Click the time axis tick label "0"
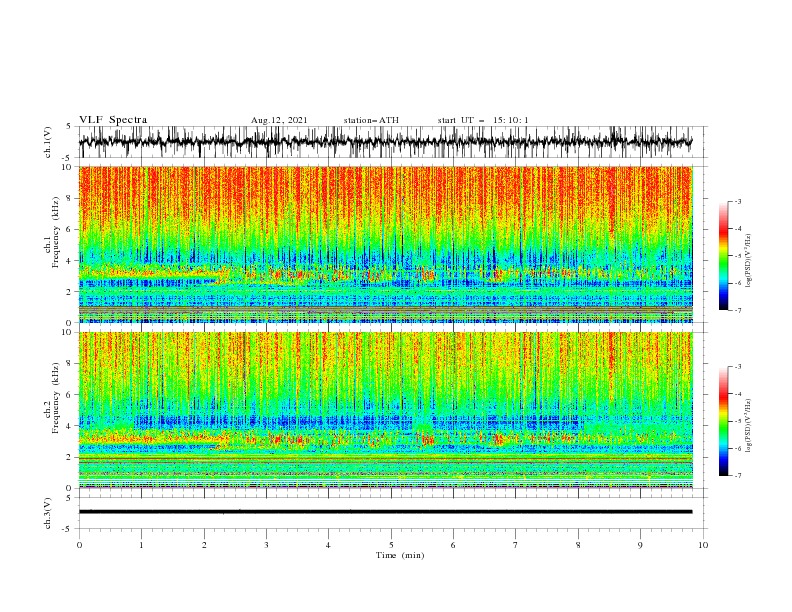The height and width of the screenshot is (612, 792). tap(79, 545)
